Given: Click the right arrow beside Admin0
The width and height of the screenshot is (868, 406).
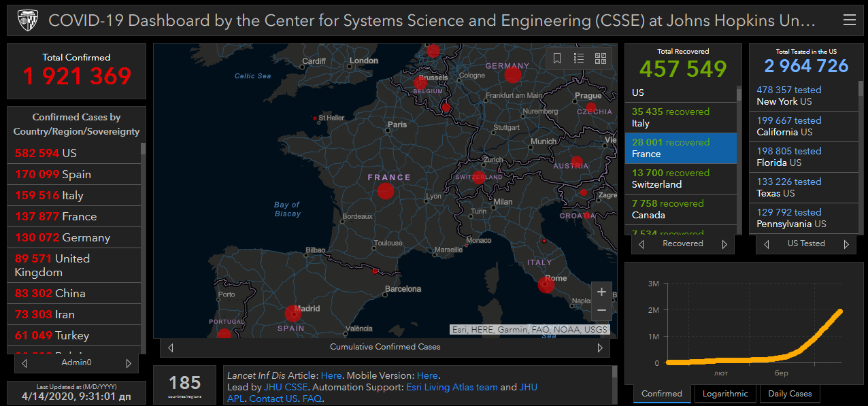Looking at the screenshot, I should (129, 363).
